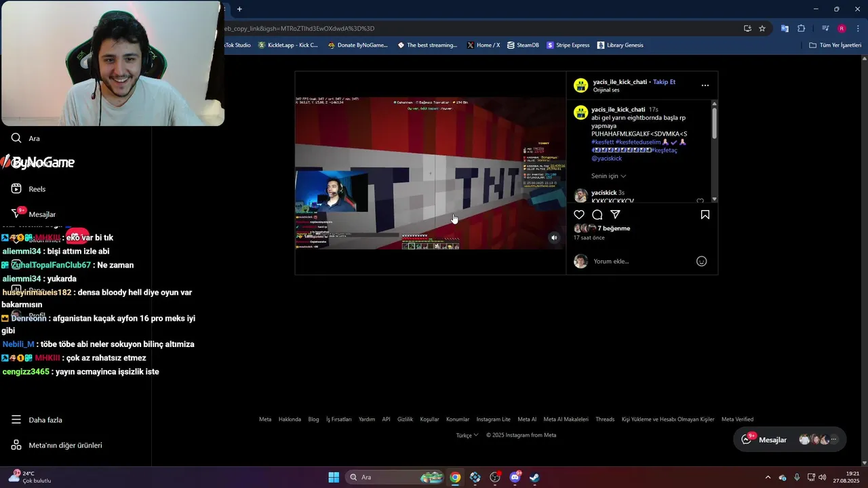
Task: Open the Home / X bookmark
Action: tap(483, 45)
